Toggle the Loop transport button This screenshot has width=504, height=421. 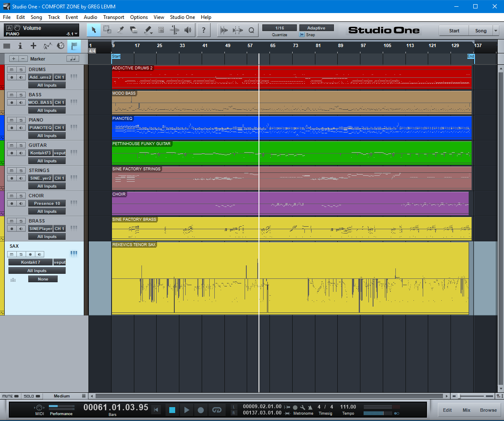click(x=217, y=410)
